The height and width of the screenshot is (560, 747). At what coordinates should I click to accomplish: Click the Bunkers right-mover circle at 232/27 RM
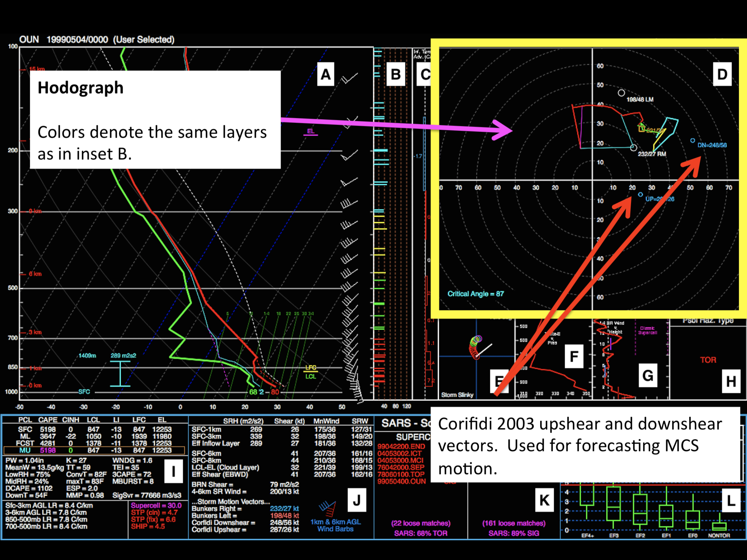(633, 148)
